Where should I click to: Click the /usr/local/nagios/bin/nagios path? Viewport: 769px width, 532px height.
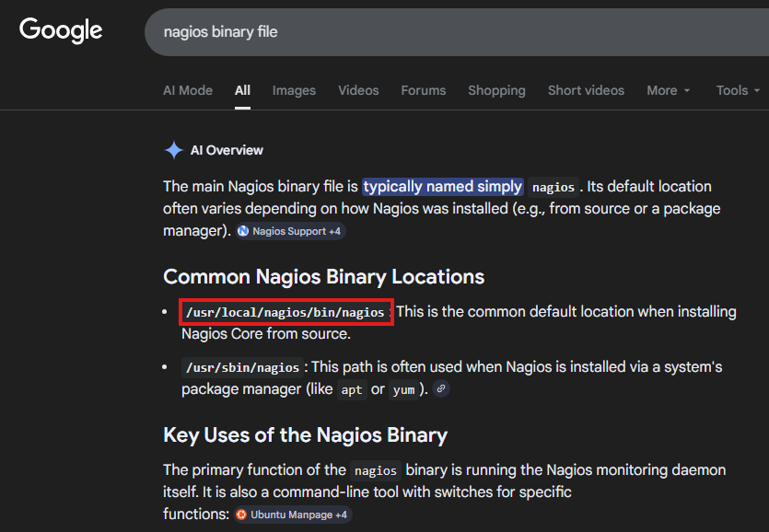pyautogui.click(x=285, y=312)
